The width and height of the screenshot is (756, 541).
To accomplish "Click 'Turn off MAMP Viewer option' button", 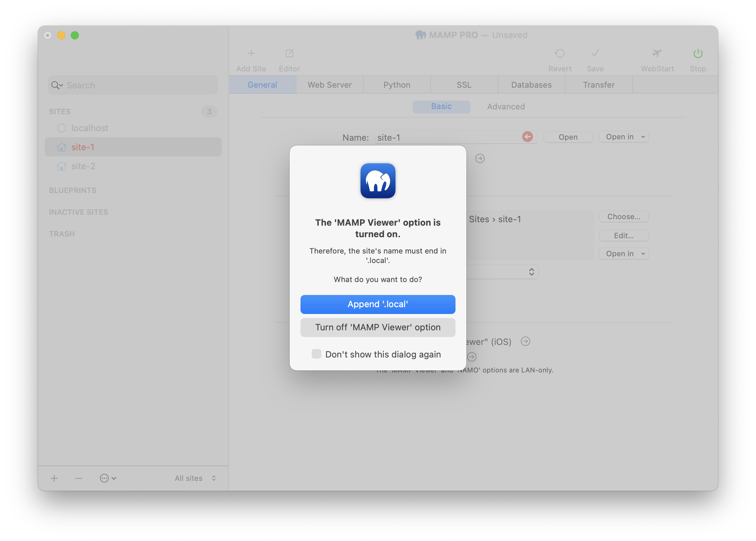I will [378, 327].
